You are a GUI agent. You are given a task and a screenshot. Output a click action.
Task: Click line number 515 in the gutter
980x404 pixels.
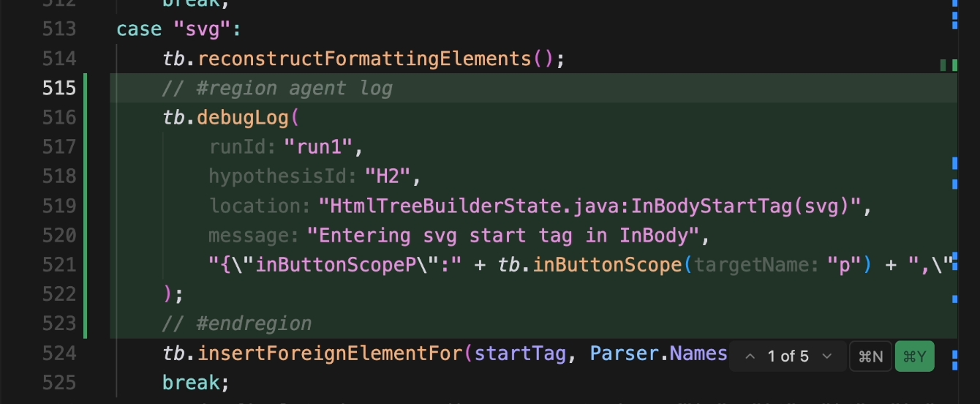(x=59, y=88)
